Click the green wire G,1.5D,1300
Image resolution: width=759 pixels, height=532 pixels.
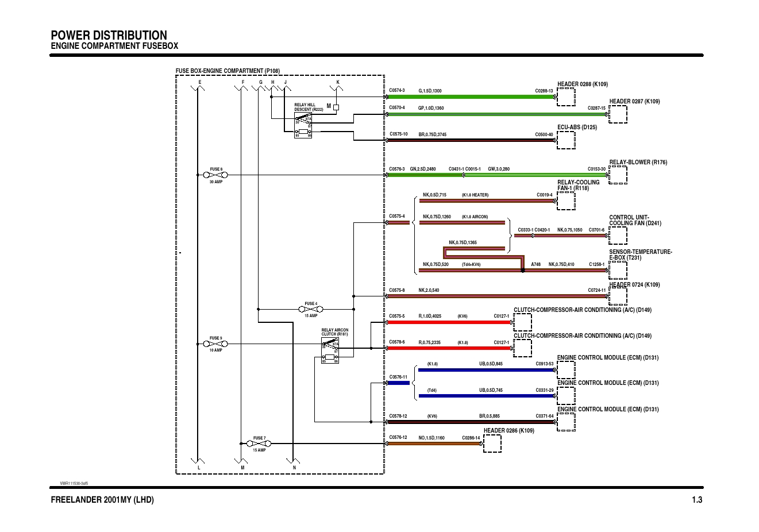470,97
